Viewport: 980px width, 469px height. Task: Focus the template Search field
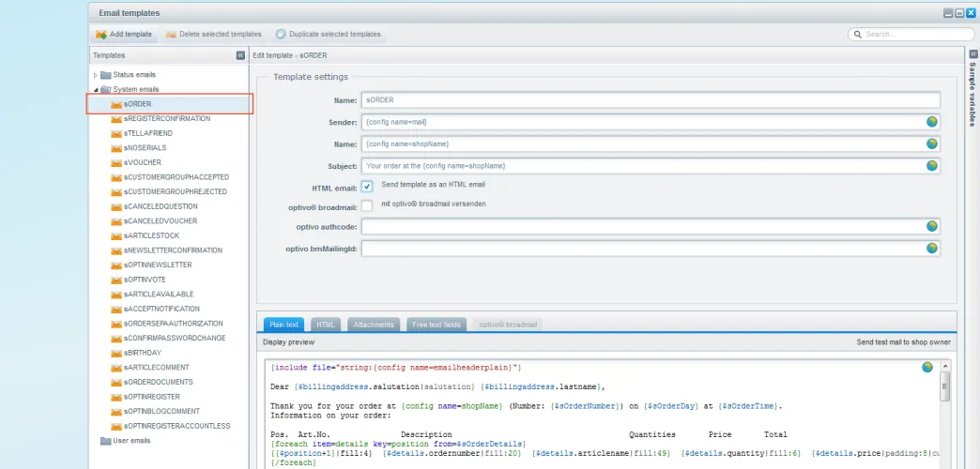tap(906, 35)
